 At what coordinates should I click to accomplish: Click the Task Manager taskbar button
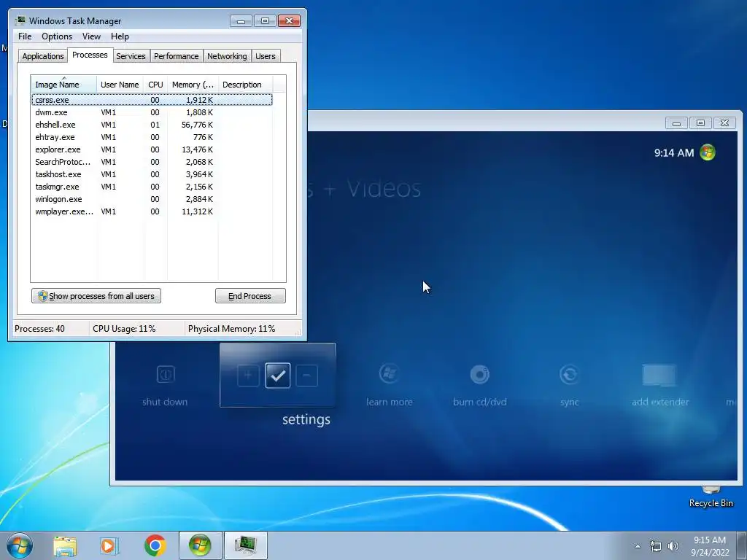point(245,545)
